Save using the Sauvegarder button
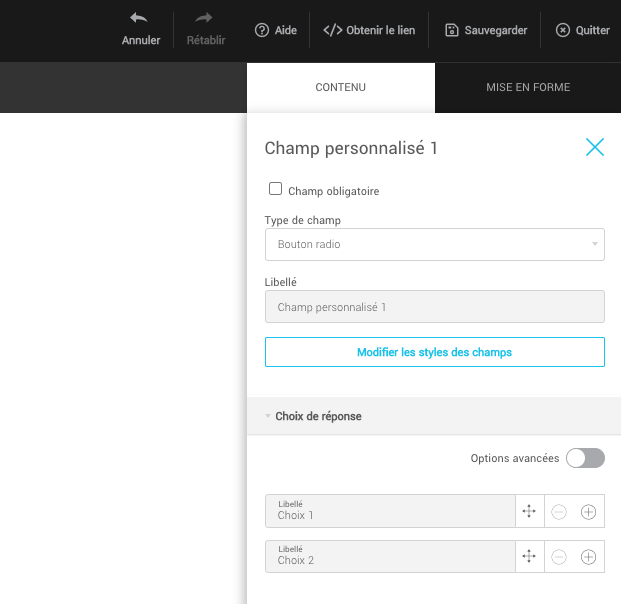Image resolution: width=621 pixels, height=604 pixels. coord(486,30)
